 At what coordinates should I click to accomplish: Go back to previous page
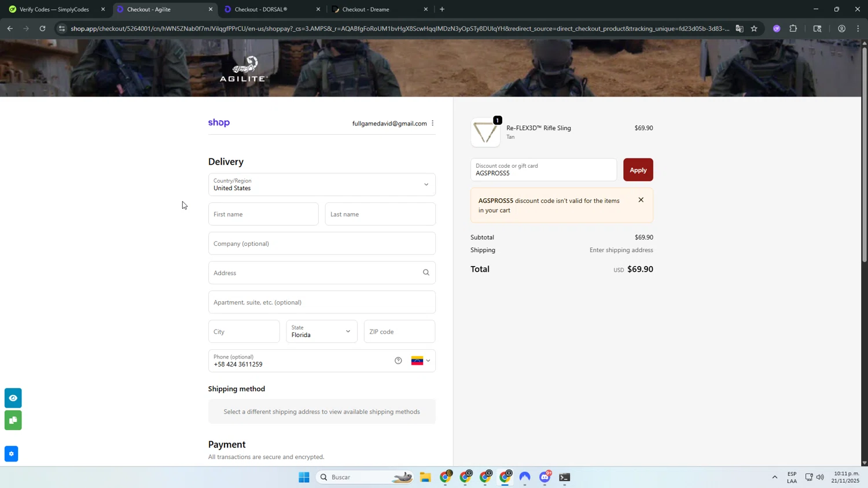(x=10, y=28)
